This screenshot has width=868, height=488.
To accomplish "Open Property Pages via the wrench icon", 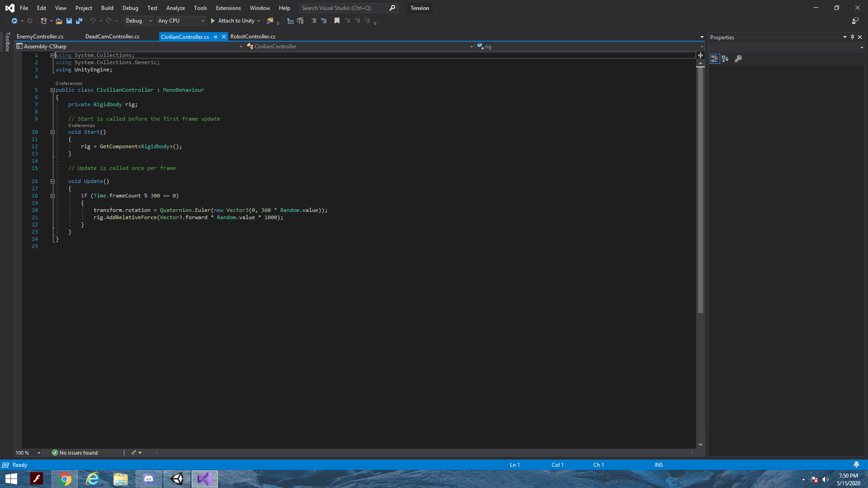I will (739, 59).
